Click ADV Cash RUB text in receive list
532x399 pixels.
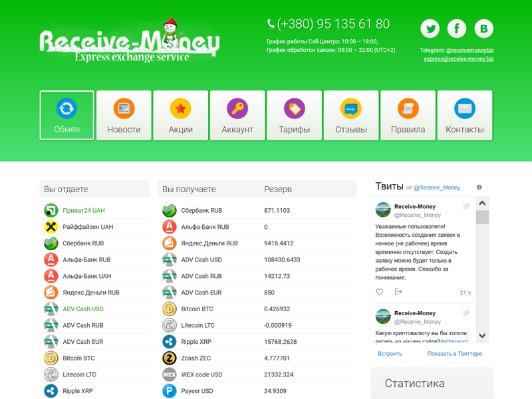[x=201, y=276]
